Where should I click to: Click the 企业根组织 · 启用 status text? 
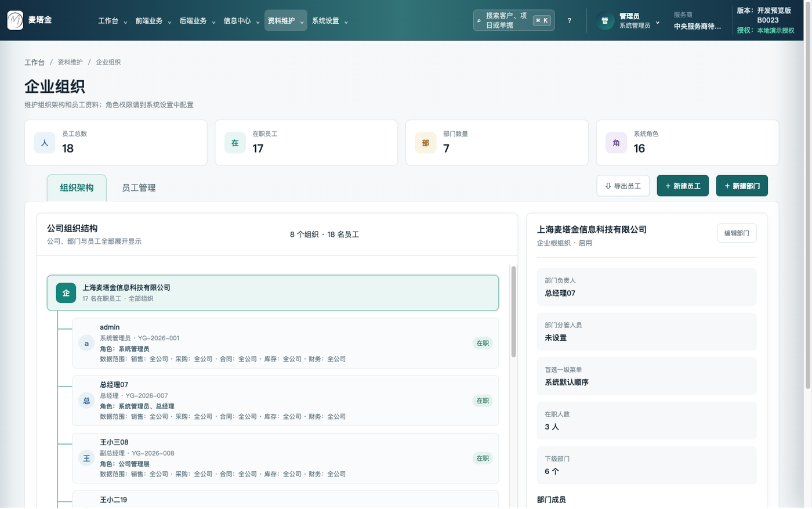[564, 243]
